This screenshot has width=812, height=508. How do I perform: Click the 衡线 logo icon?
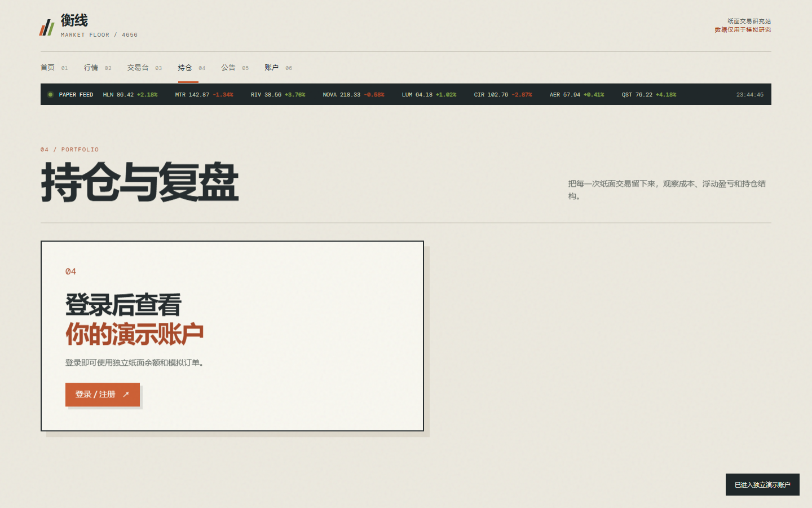[47, 27]
